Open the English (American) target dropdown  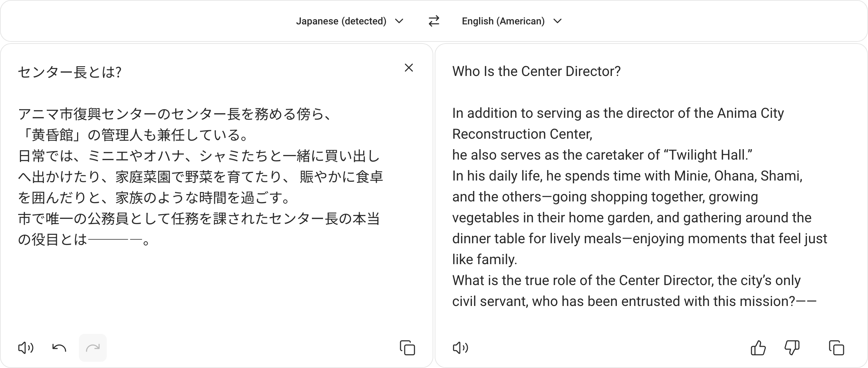click(512, 21)
